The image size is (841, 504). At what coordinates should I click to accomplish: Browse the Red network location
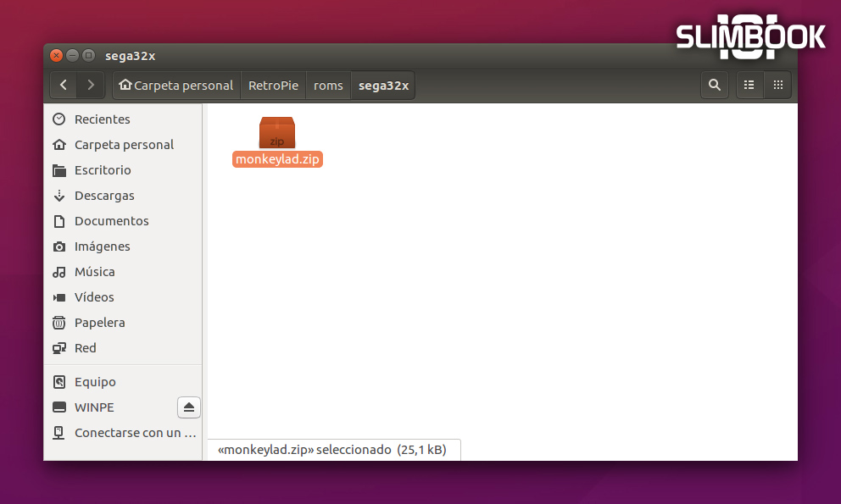(85, 348)
